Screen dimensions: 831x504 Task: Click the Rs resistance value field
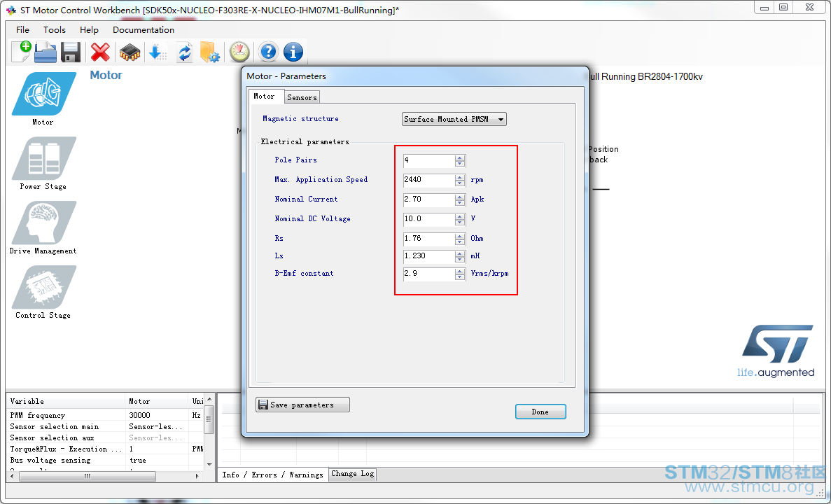pos(428,239)
